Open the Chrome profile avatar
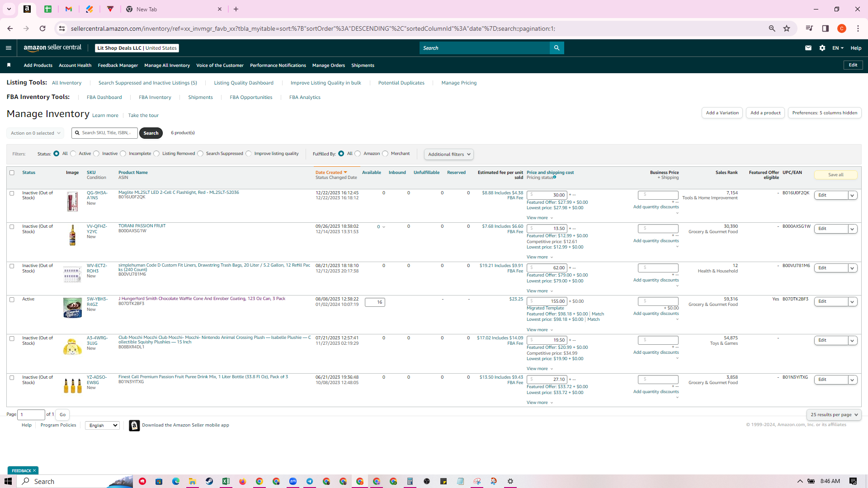The image size is (868, 488). tap(842, 28)
